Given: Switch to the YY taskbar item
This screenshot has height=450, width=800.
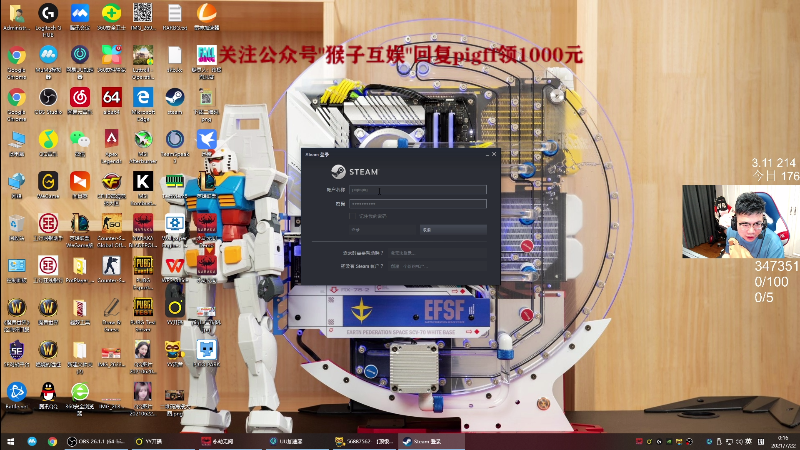Looking at the screenshot, I should click(x=162, y=441).
